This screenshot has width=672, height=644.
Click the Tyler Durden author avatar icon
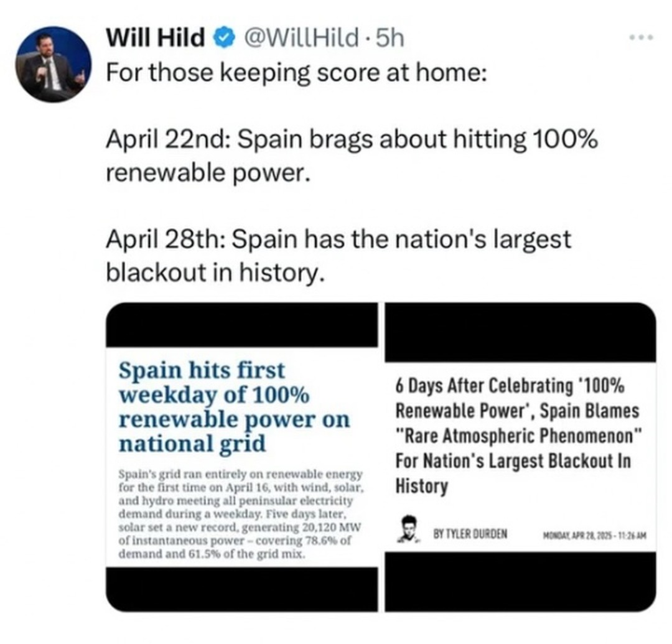[408, 530]
